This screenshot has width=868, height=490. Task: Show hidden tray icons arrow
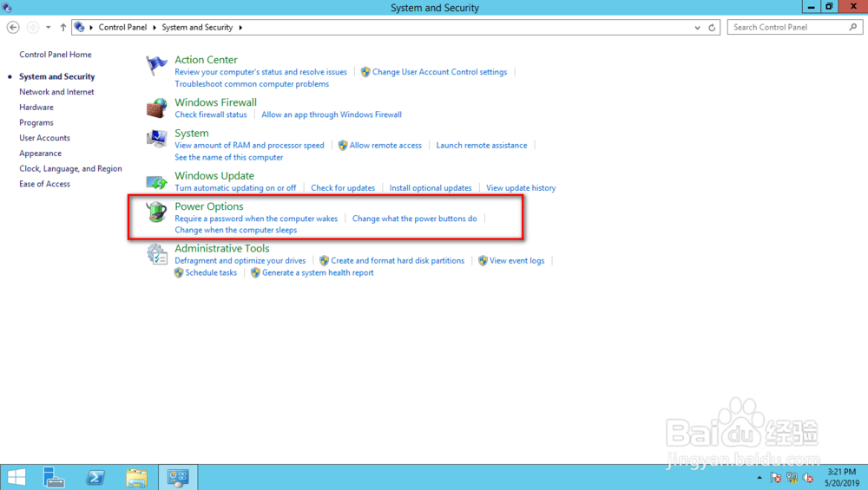759,478
